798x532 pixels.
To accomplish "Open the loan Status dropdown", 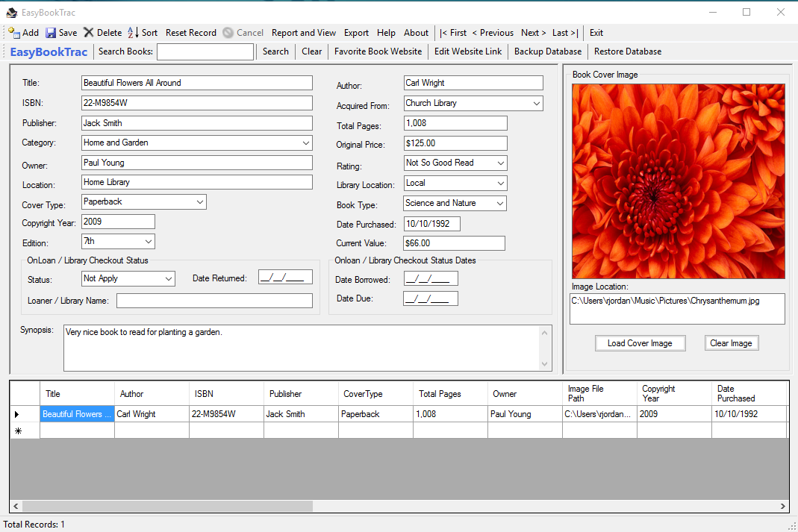I will pos(168,279).
